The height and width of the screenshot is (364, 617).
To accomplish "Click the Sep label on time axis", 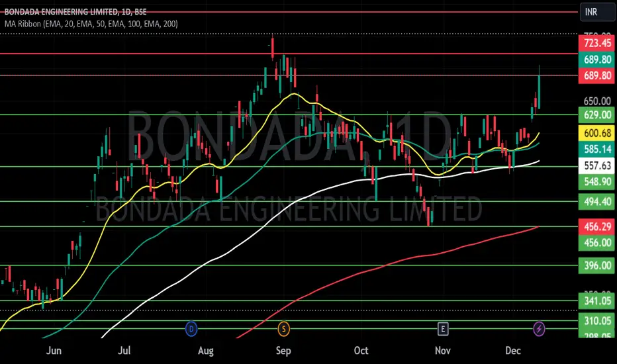I will tap(283, 351).
